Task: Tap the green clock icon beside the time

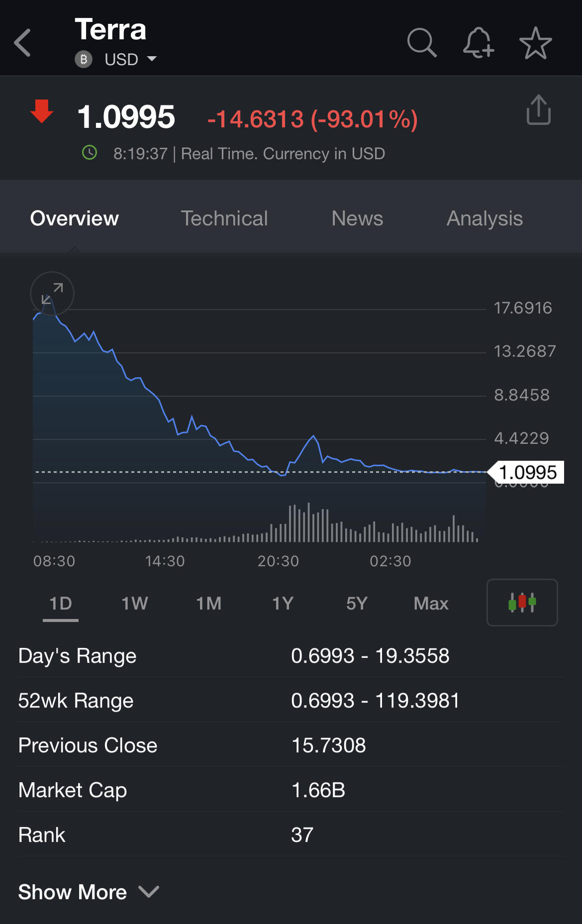Action: (90, 153)
